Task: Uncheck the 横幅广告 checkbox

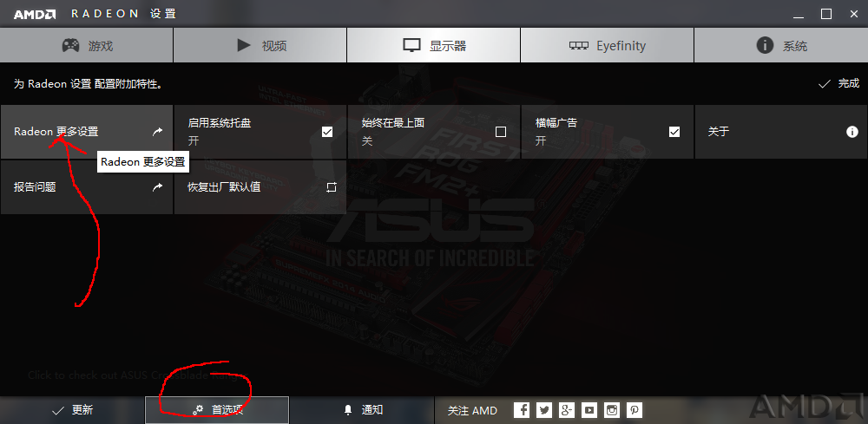Action: [x=674, y=132]
